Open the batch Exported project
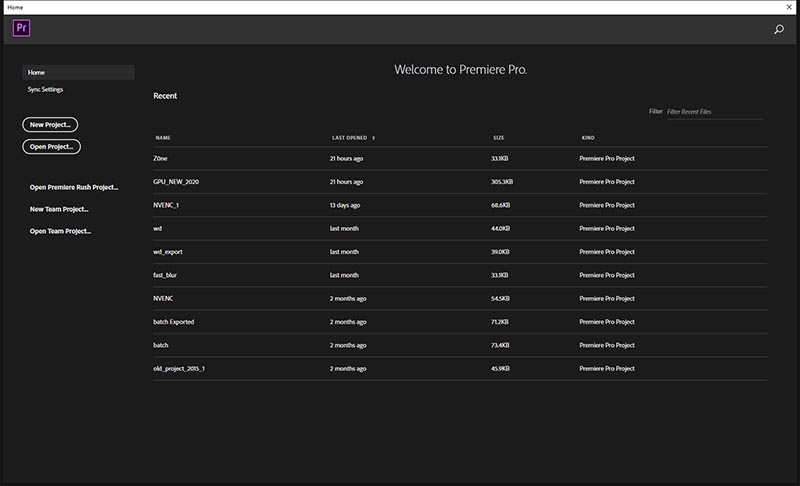Viewport: 800px width, 486px height. (460, 322)
